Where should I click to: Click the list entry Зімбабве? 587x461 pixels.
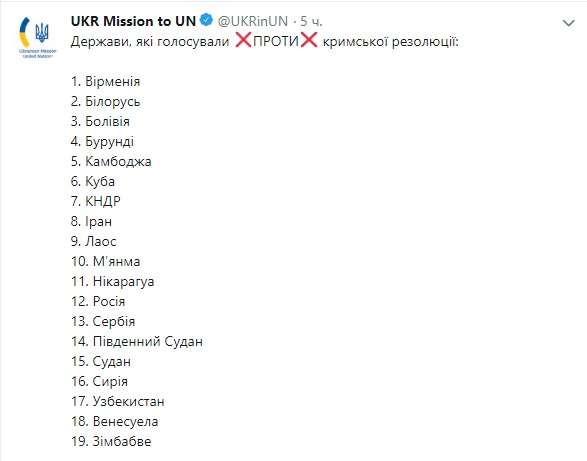point(111,442)
